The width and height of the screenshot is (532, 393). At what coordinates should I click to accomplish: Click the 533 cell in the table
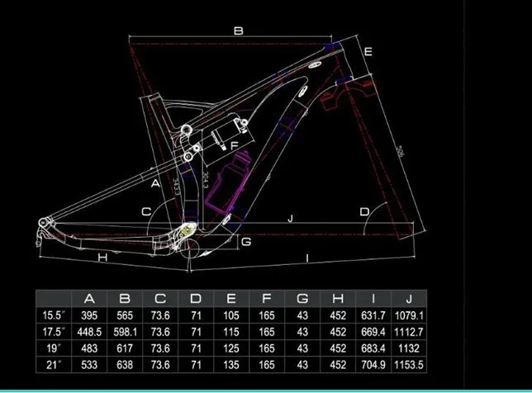(x=89, y=365)
